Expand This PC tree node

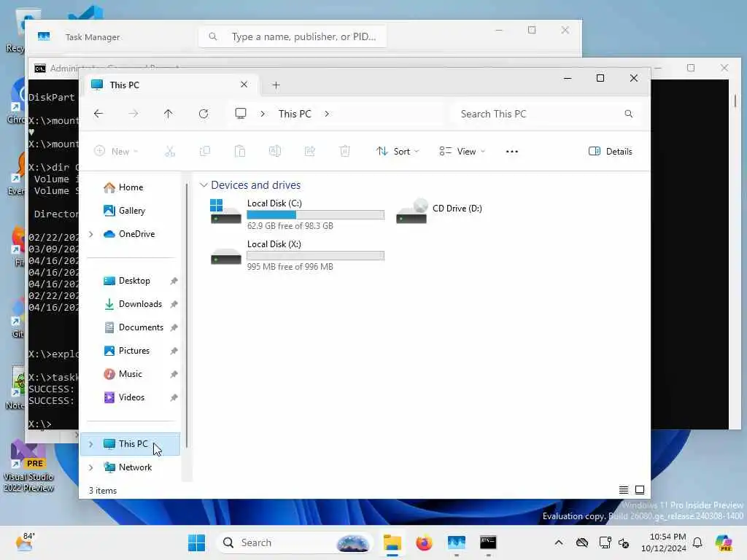[91, 444]
